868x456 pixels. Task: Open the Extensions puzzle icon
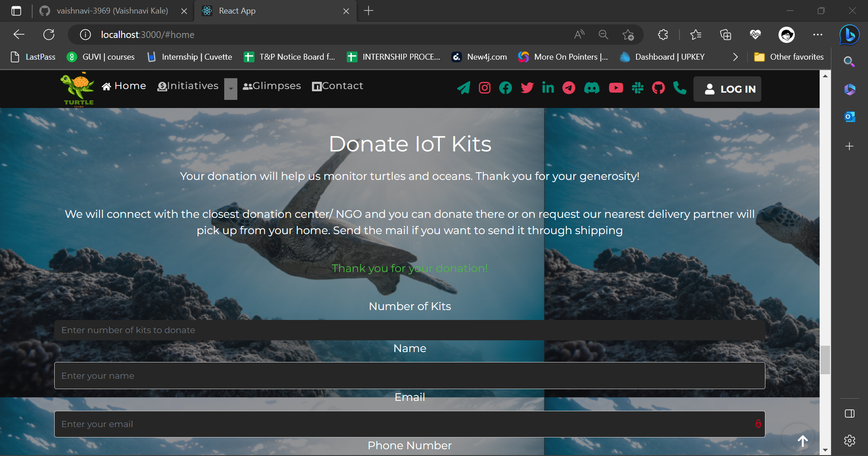(663, 34)
